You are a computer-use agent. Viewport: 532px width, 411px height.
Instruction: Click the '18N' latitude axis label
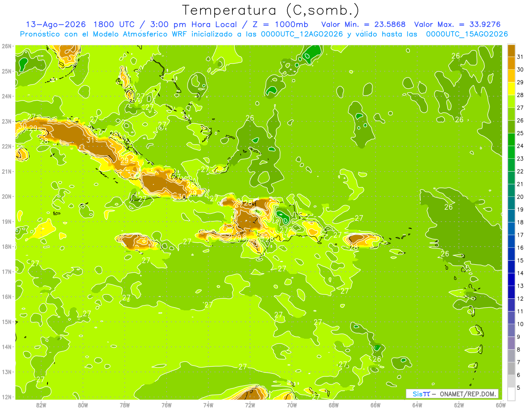pyautogui.click(x=6, y=247)
